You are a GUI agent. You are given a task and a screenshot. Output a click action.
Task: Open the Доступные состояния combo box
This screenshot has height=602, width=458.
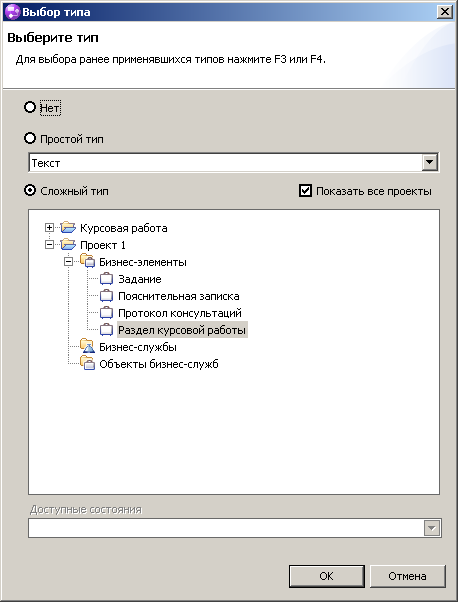click(235, 528)
